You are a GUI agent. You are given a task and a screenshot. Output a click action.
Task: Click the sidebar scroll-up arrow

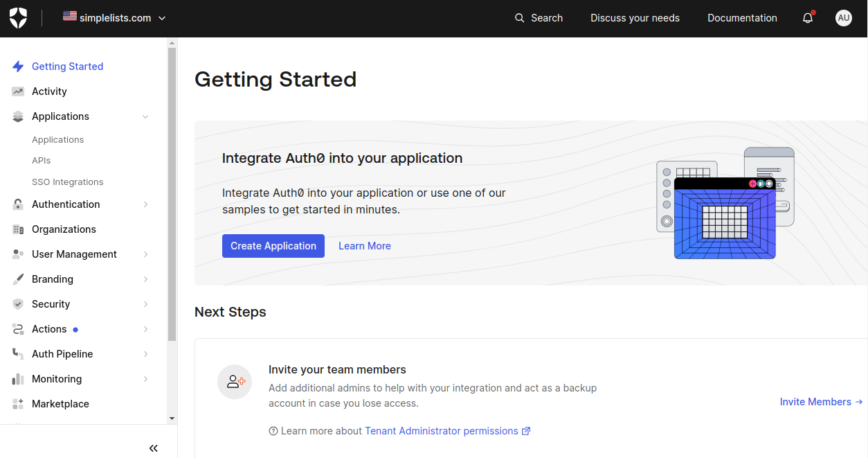(x=172, y=42)
